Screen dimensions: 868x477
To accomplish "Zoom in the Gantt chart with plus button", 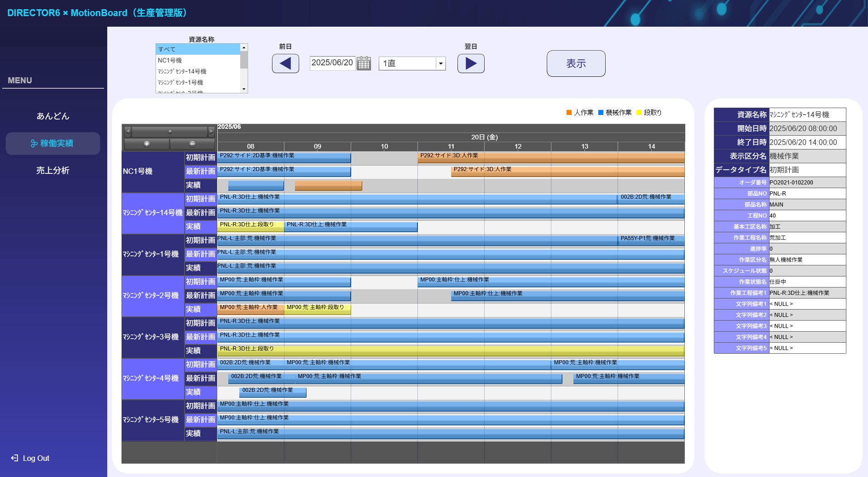I will click(x=146, y=144).
